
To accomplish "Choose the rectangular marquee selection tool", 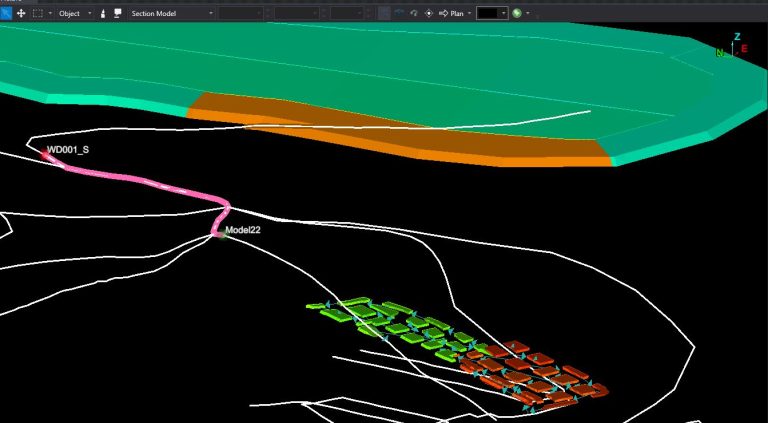I will (x=37, y=13).
